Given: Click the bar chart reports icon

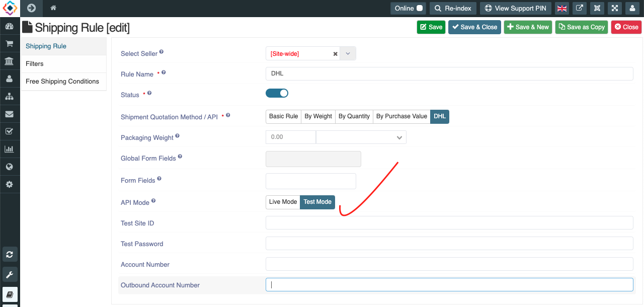Looking at the screenshot, I should [x=9, y=149].
